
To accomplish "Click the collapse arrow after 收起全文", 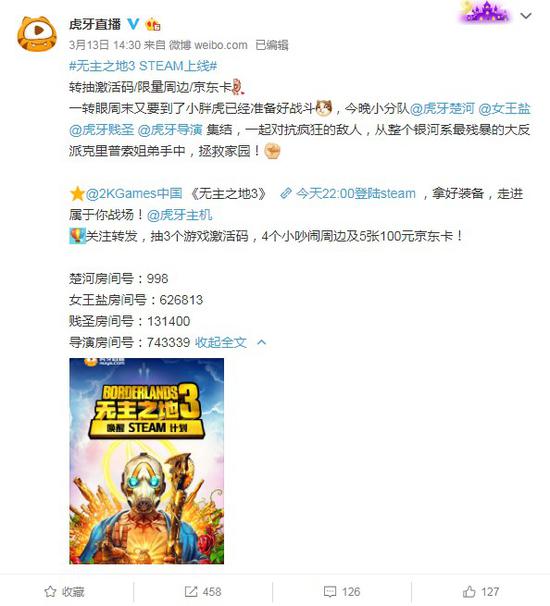I will [x=262, y=342].
